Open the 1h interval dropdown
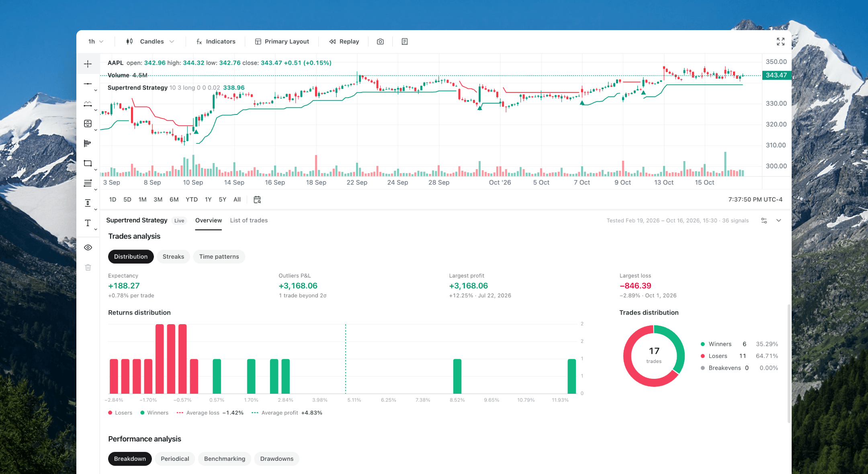Viewport: 868px width, 474px height. 96,41
